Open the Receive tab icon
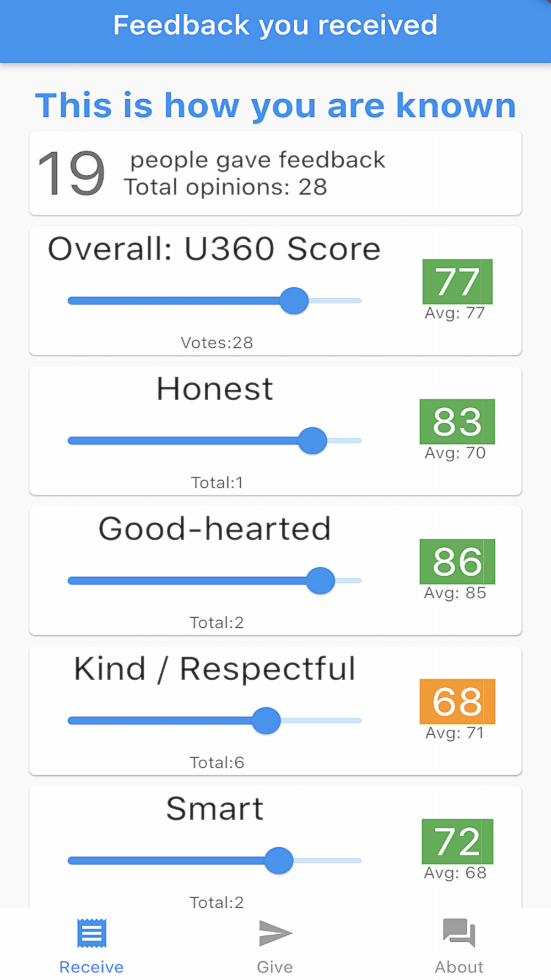The width and height of the screenshot is (551, 980). (x=91, y=933)
